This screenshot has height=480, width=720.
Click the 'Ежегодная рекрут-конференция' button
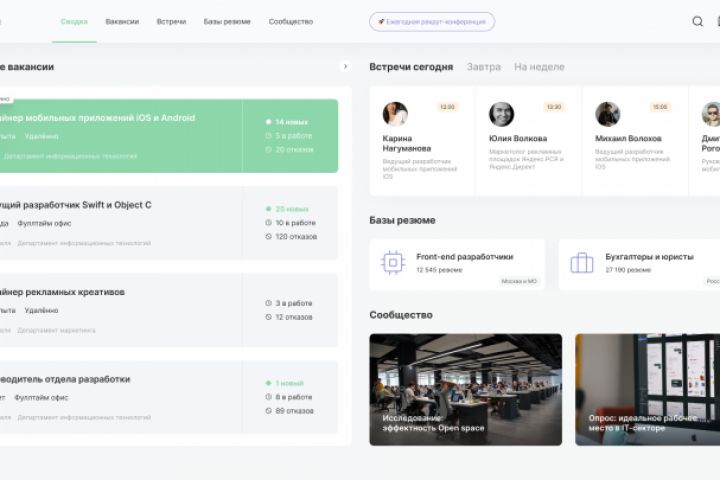coord(432,22)
